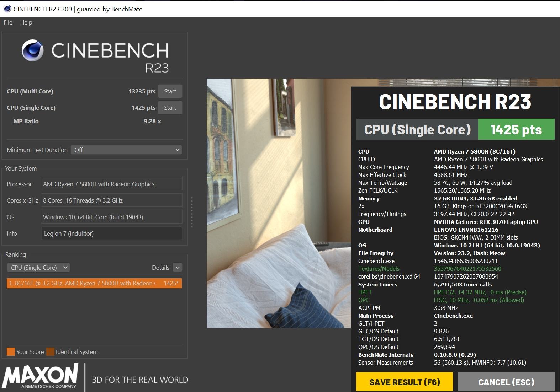Click "iTSC, 10 MHz, -0.052 ms (Allowed)"
Viewport: 560px width, 392px height.
(x=479, y=300)
